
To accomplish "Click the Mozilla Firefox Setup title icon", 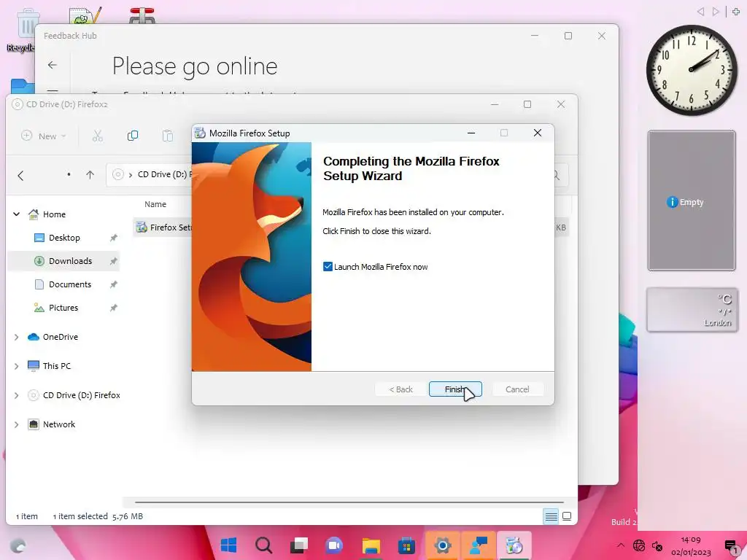I will pos(201,133).
